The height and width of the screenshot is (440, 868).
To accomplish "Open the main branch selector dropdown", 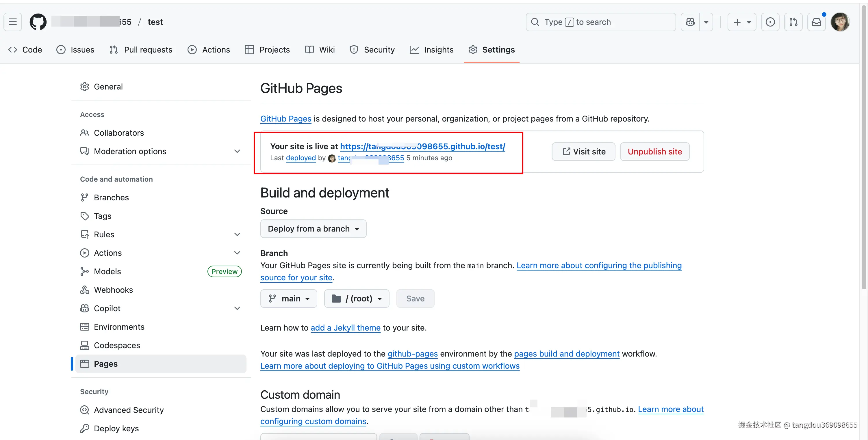I will pos(288,298).
